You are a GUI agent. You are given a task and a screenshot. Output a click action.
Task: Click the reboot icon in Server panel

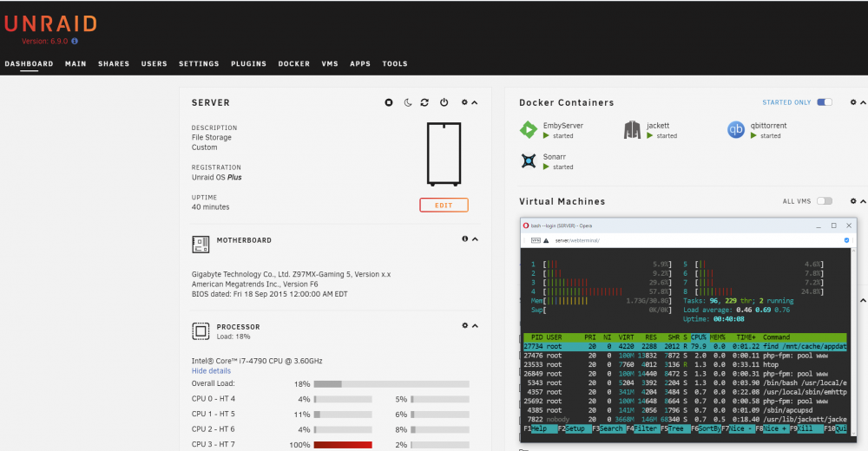pos(424,102)
